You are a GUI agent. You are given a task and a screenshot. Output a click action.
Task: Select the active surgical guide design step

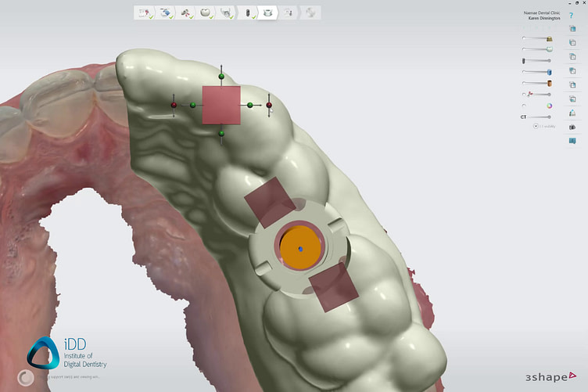coord(268,13)
